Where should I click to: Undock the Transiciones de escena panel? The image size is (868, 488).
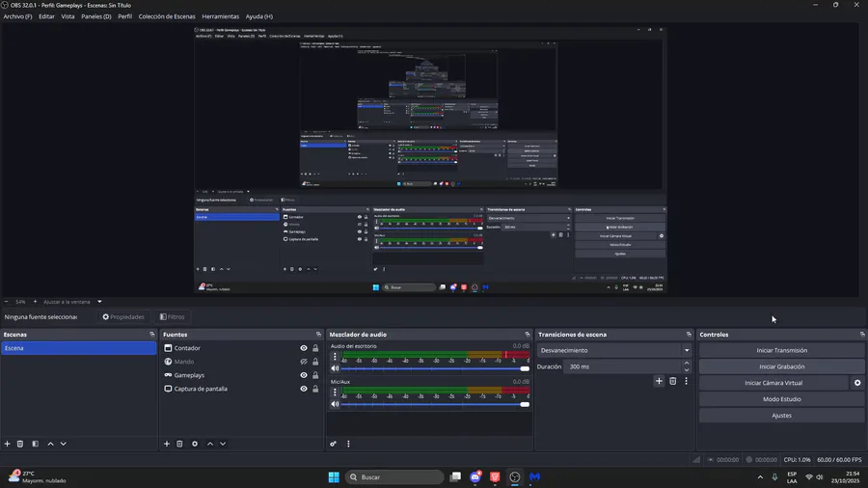689,335
